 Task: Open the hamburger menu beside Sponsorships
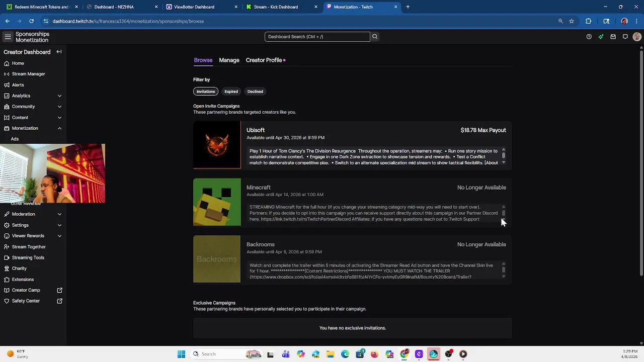[8, 37]
